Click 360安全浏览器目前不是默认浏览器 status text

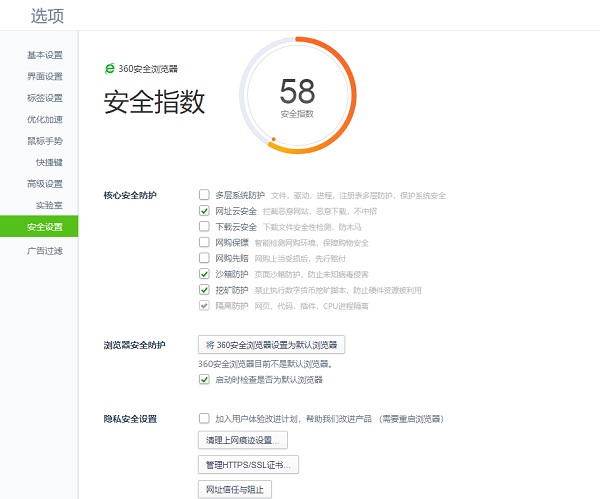(265, 364)
